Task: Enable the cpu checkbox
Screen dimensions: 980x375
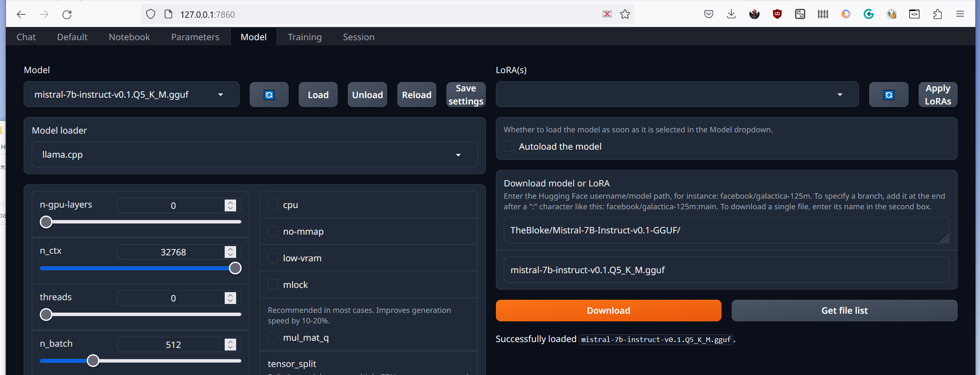Action: [x=273, y=205]
